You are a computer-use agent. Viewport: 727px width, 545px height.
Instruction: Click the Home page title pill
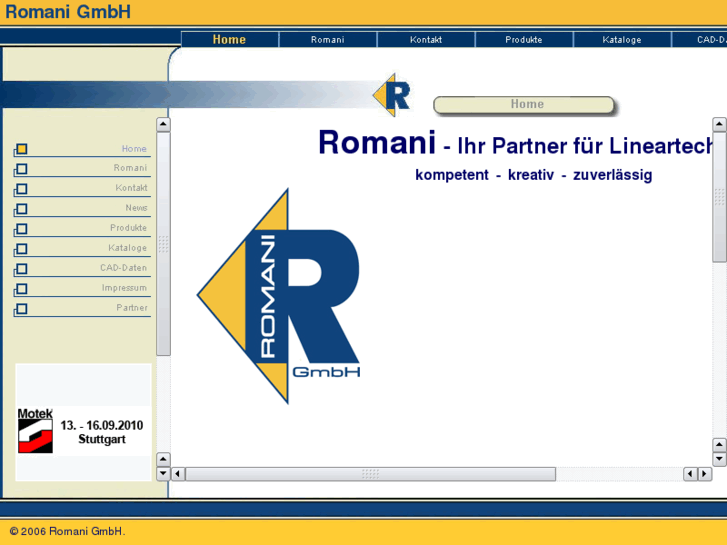(x=524, y=105)
